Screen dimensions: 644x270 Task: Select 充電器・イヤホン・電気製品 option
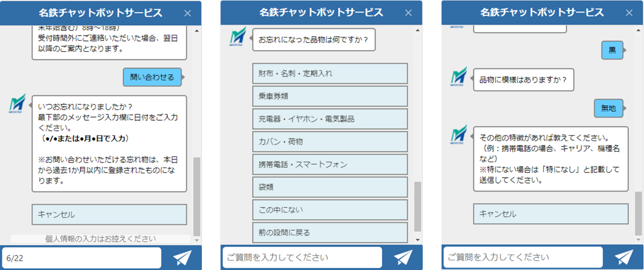click(x=330, y=119)
